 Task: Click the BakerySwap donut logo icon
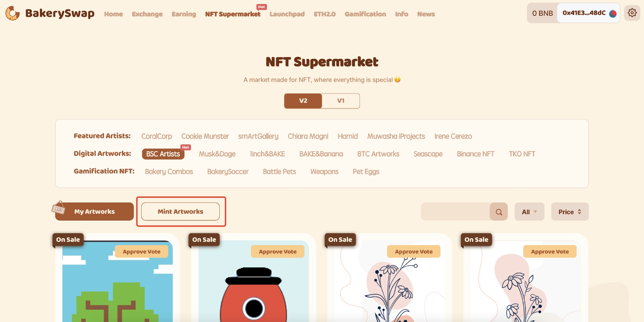(x=12, y=13)
